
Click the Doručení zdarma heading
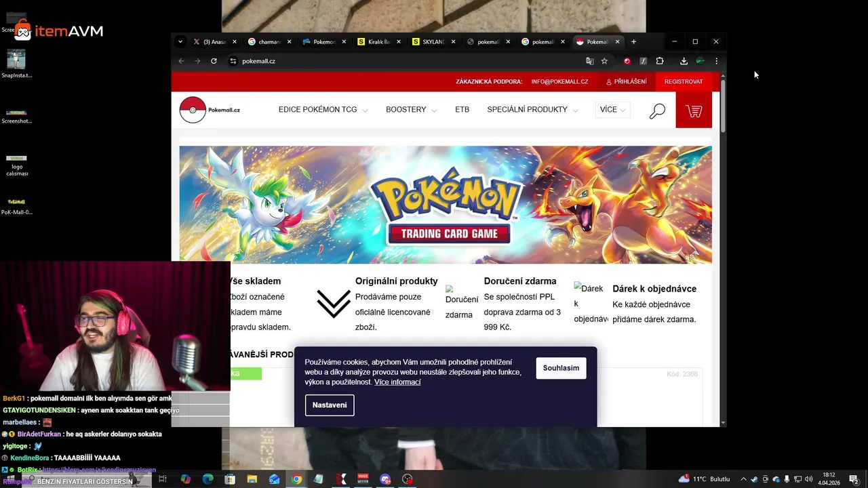click(520, 281)
